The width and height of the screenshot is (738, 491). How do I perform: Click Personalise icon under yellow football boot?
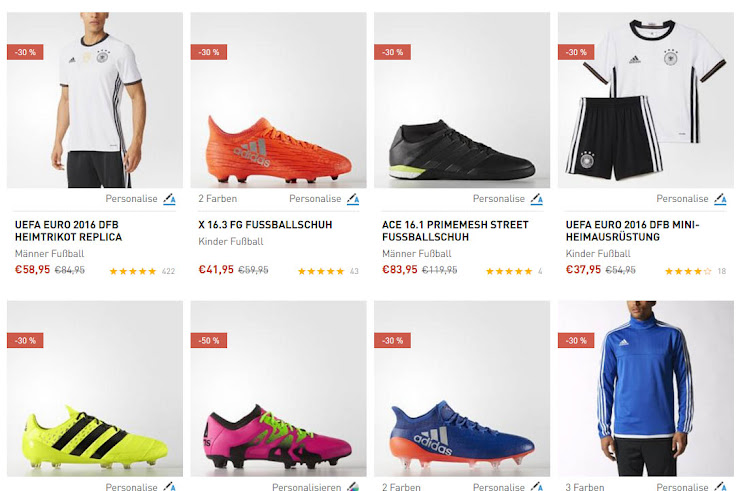coord(170,487)
